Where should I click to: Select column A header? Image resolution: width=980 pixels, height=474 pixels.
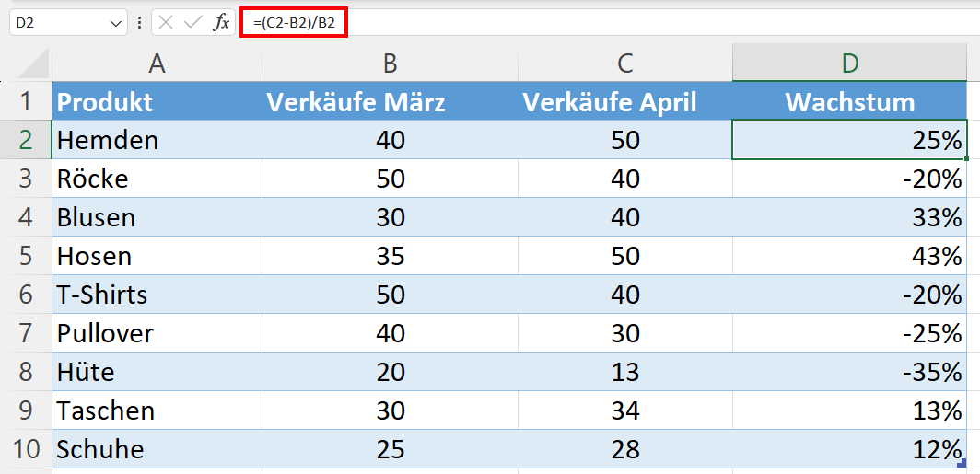(157, 63)
